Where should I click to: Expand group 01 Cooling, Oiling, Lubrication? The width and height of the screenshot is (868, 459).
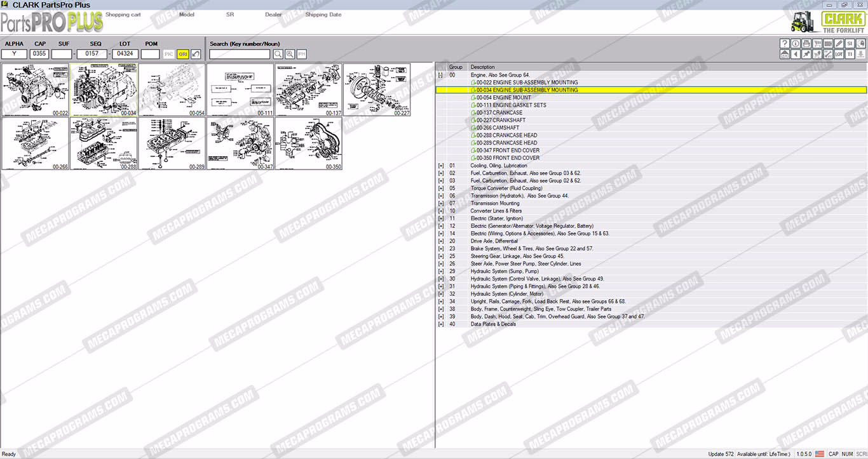click(440, 166)
